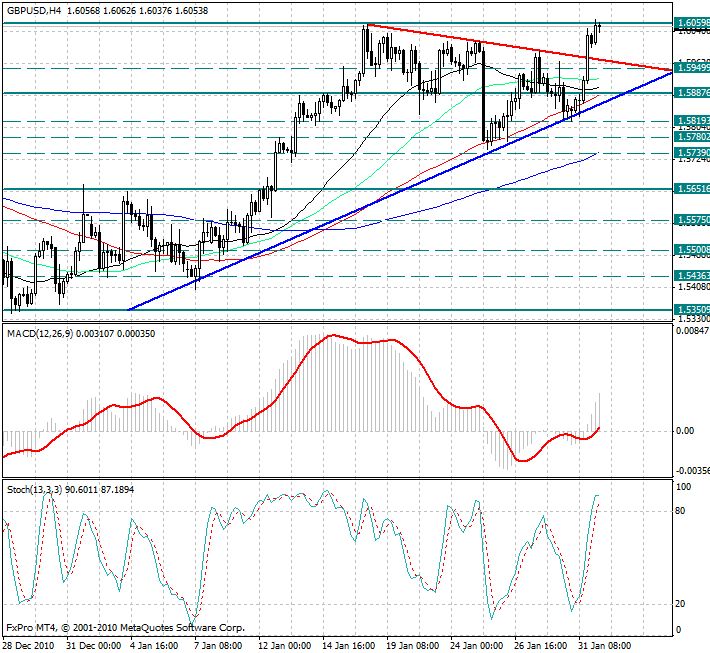The height and width of the screenshot is (653, 710).
Task: Click the 28 Dec 2010 date label
Action: [29, 646]
